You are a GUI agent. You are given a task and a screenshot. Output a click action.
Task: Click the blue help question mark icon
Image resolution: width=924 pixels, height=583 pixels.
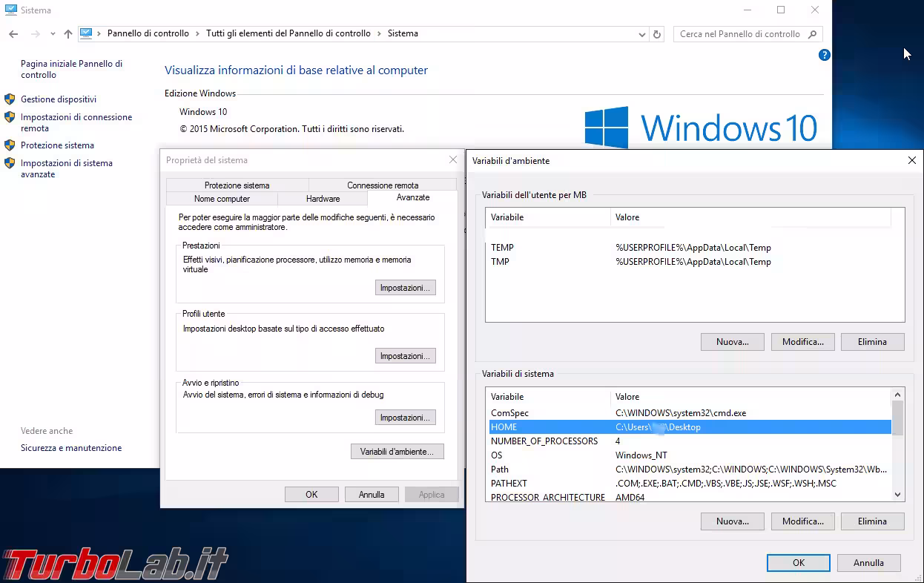click(824, 55)
